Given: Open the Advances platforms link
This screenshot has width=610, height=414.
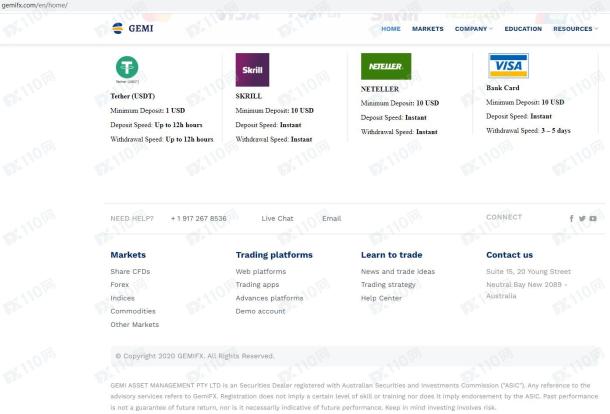Looking at the screenshot, I should 269,298.
